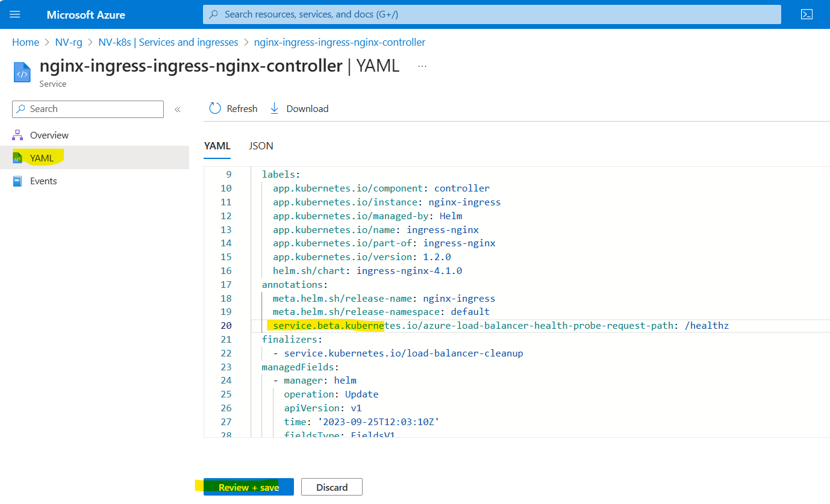
Task: Open the NV-rg resource group breadcrumb
Action: [x=68, y=42]
